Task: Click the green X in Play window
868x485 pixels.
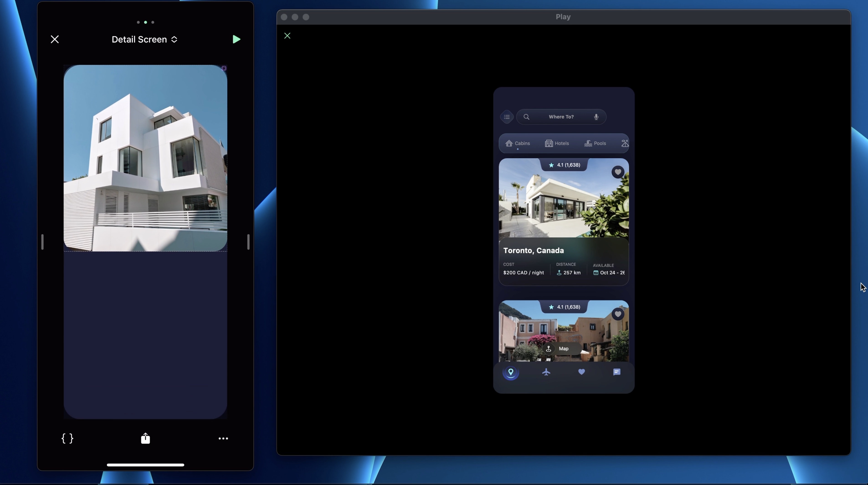Action: 287,36
